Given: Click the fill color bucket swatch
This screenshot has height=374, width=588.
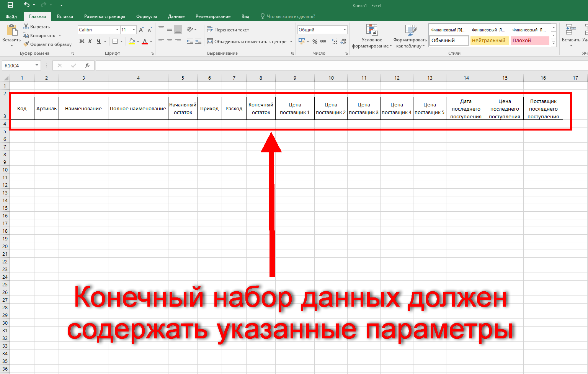Looking at the screenshot, I should pyautogui.click(x=132, y=41).
